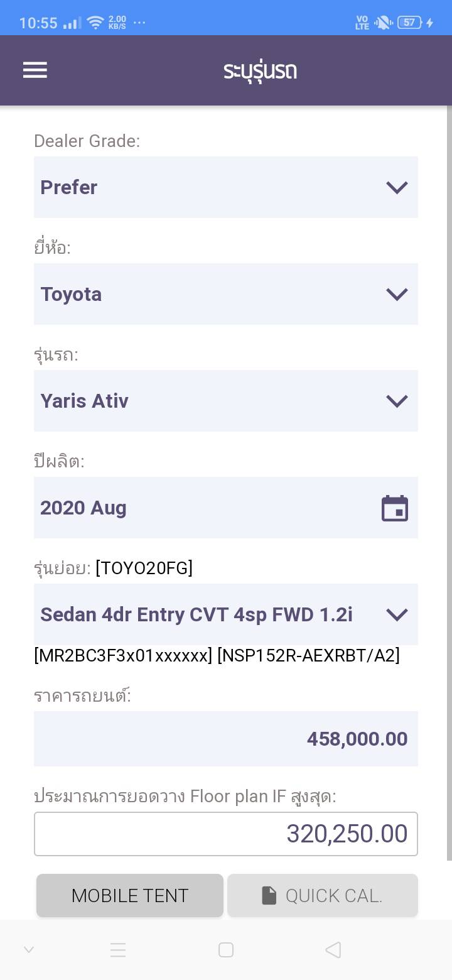Image resolution: width=452 pixels, height=980 pixels.
Task: Tap the Android back navigation icon
Action: [333, 950]
